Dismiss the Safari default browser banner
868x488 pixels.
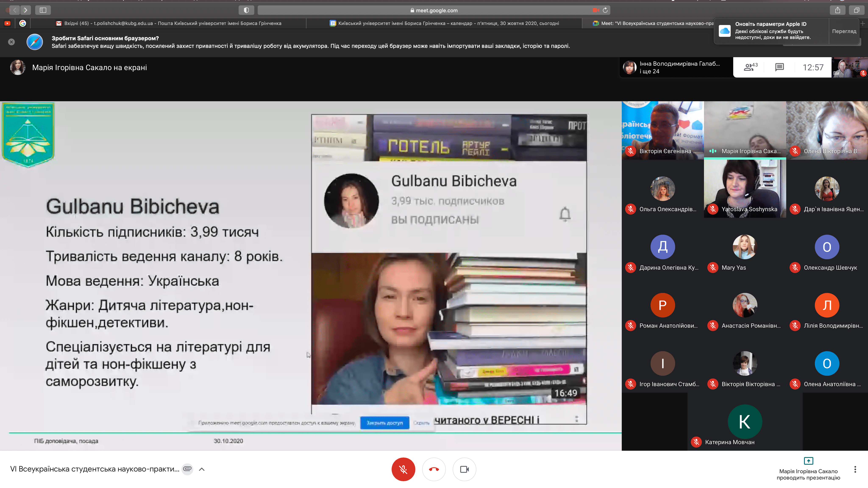(x=11, y=42)
